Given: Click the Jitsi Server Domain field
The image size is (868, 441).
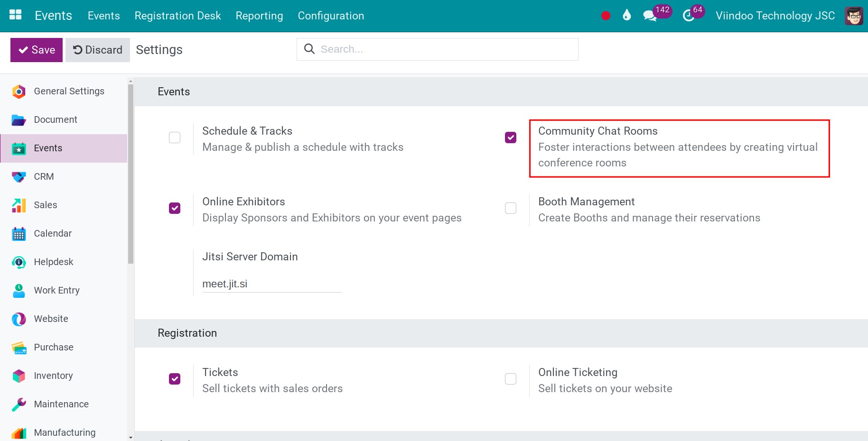Looking at the screenshot, I should 272,284.
